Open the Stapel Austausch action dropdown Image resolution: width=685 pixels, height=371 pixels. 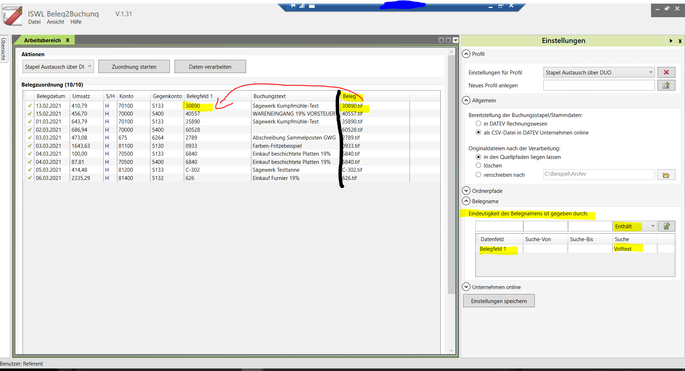58,67
